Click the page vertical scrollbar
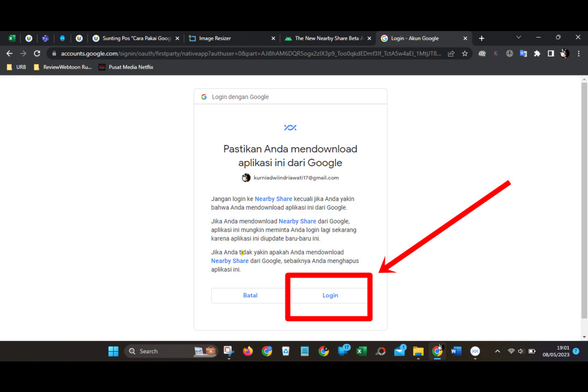 click(584, 200)
